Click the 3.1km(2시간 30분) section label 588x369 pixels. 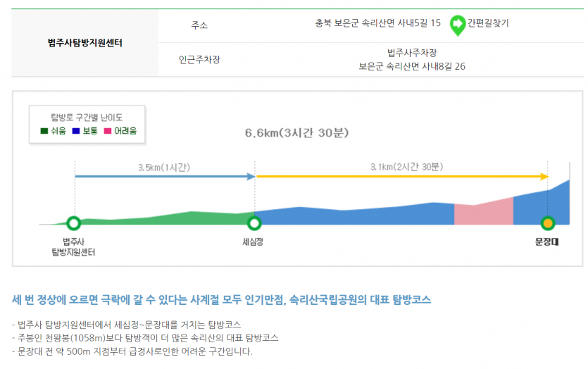407,167
